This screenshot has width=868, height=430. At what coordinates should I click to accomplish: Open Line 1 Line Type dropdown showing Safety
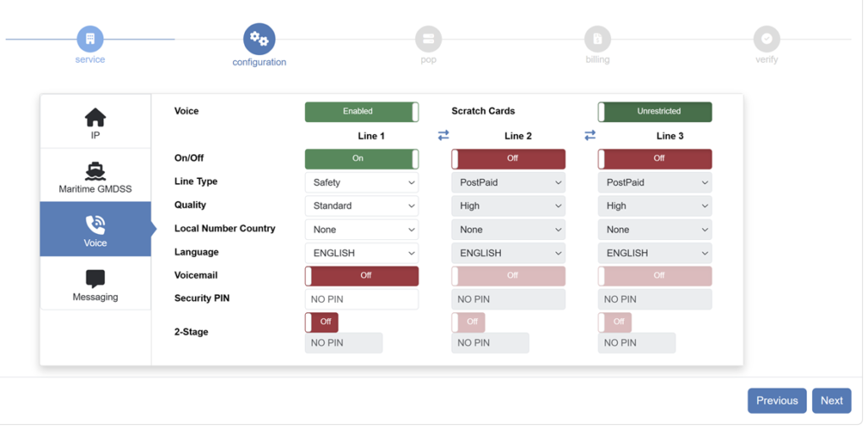click(x=361, y=182)
